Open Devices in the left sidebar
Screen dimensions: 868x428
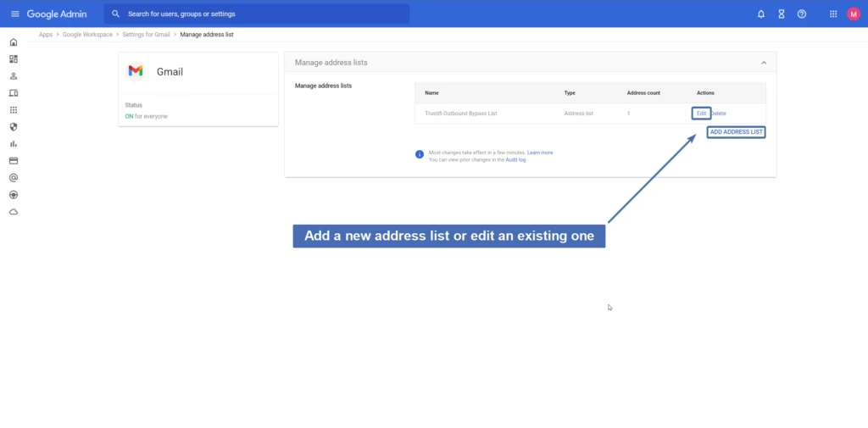(14, 93)
